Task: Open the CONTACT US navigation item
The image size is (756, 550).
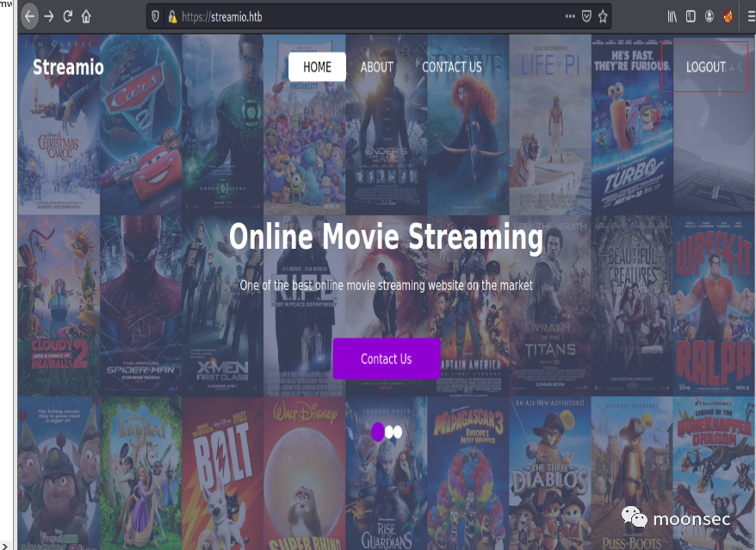Action: [x=452, y=67]
